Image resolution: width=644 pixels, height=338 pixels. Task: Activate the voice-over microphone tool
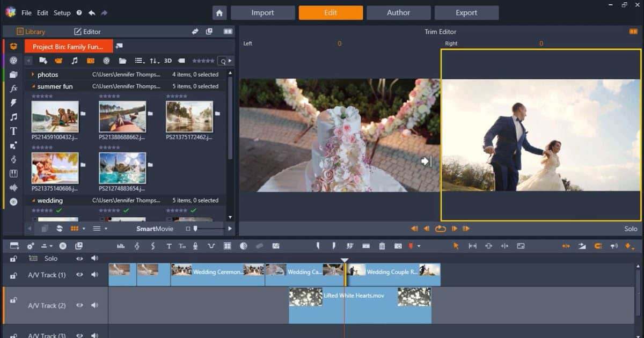click(x=194, y=246)
